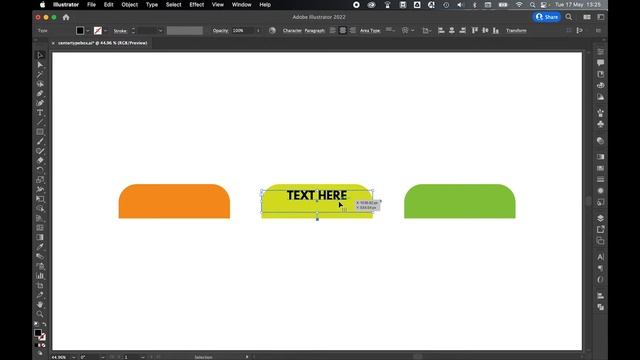Select the Rectangle tool

[40, 132]
